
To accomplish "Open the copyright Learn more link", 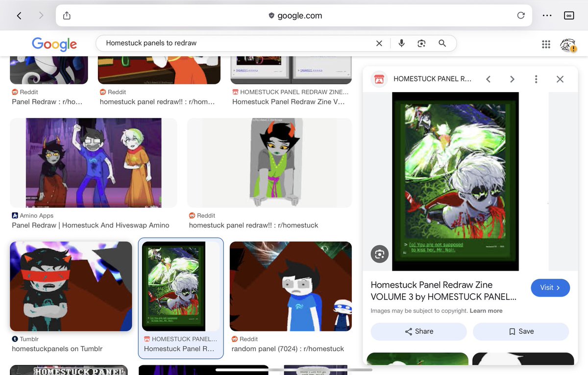I will (x=486, y=311).
